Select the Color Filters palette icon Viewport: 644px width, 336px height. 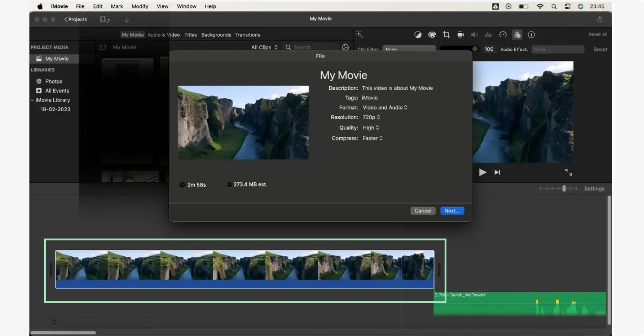[x=432, y=34]
